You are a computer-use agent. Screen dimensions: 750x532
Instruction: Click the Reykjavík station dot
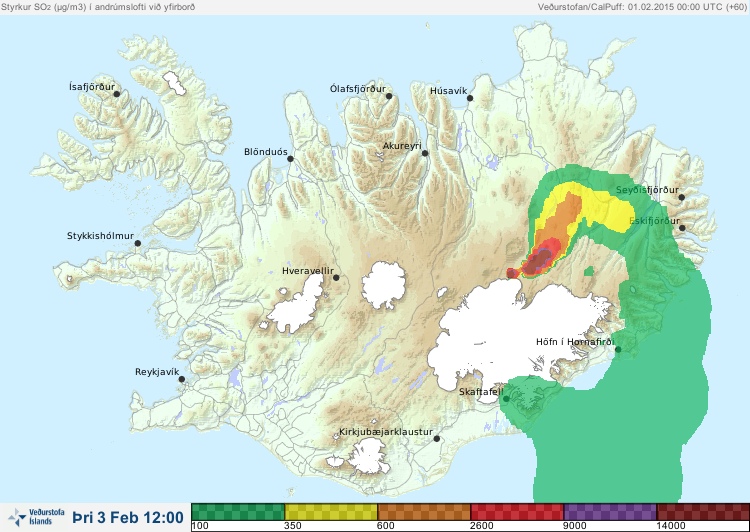182,379
